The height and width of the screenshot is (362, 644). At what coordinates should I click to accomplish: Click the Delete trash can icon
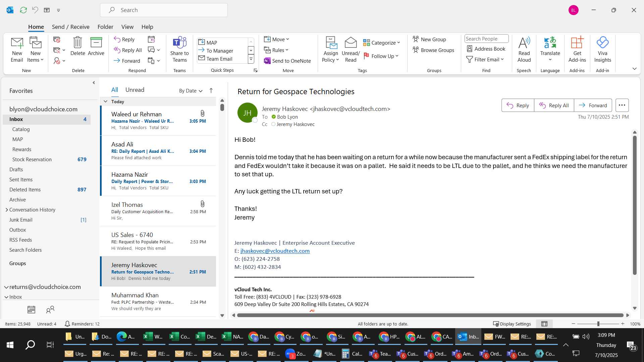tap(77, 46)
